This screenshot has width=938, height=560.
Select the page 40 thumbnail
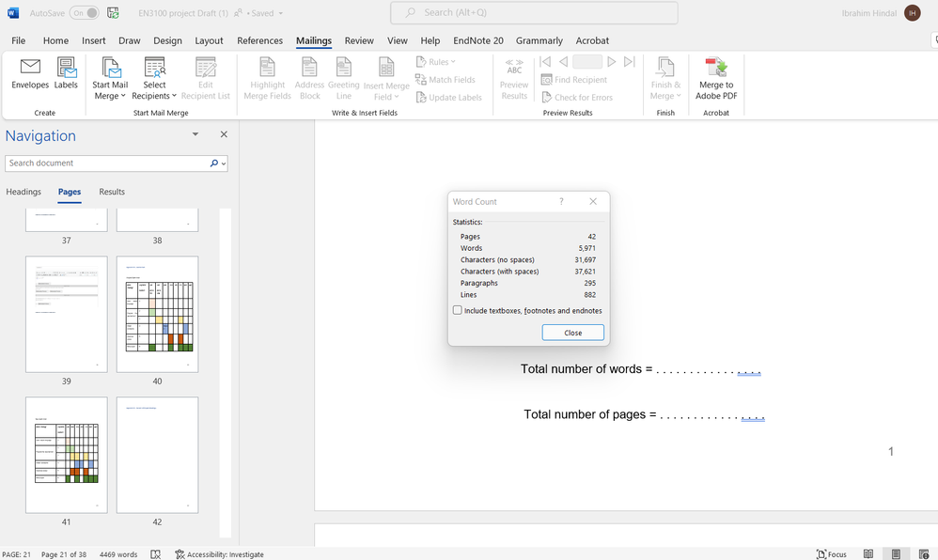click(x=157, y=314)
